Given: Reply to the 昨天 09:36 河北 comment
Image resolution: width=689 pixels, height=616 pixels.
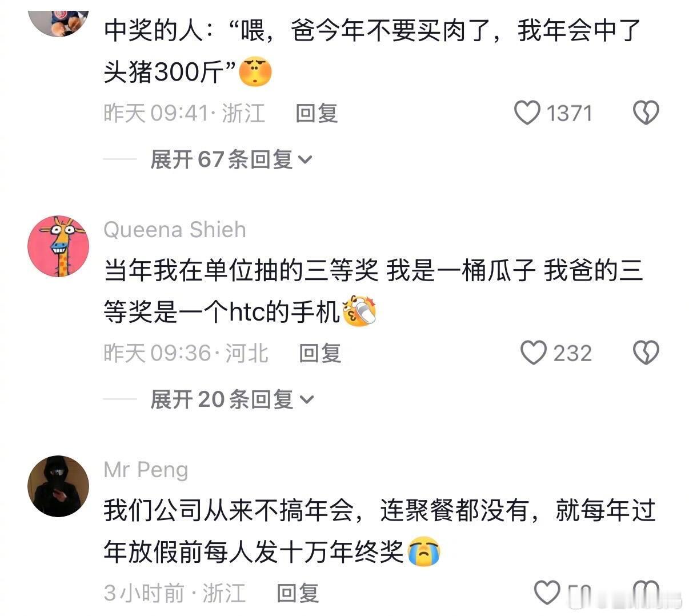Looking at the screenshot, I should 320,353.
